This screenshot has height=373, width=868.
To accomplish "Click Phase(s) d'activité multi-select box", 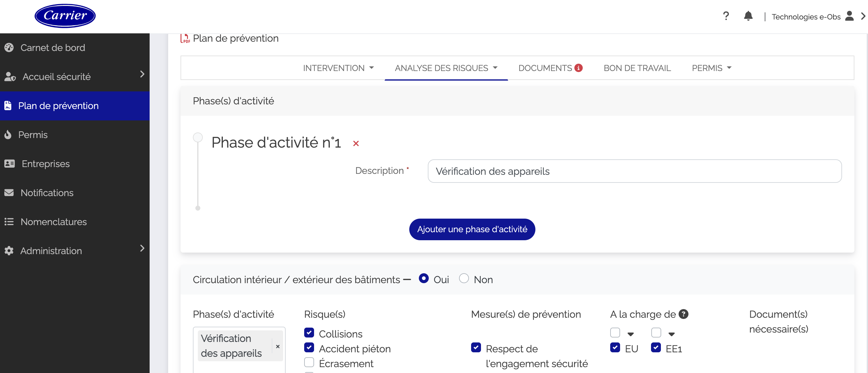I will (239, 350).
